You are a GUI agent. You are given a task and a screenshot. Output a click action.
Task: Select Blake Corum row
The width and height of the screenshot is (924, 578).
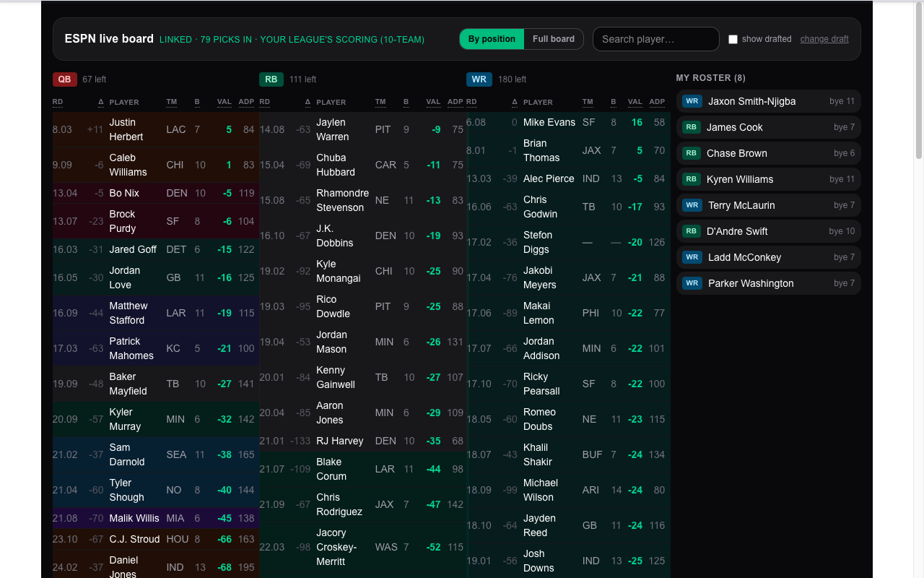[362, 469]
